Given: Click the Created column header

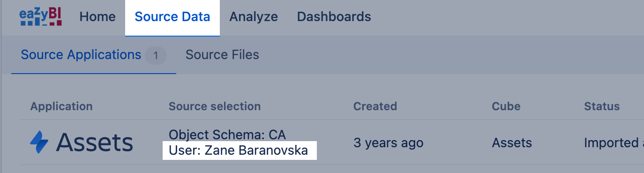Looking at the screenshot, I should [x=375, y=106].
